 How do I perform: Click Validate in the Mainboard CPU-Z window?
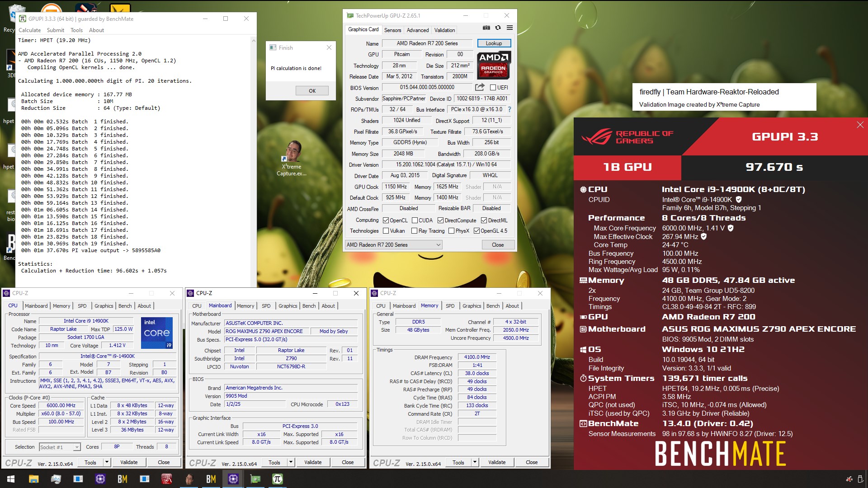click(313, 462)
